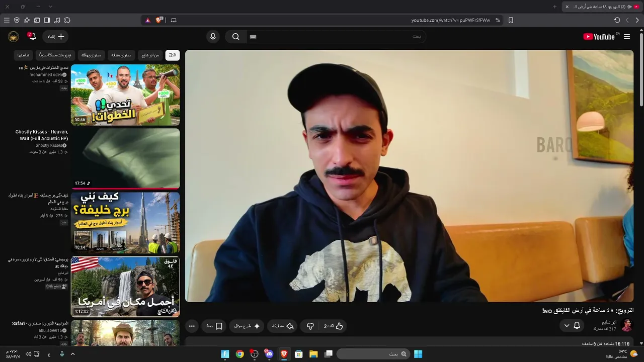Image resolution: width=644 pixels, height=362 pixels.
Task: Visit the abu_abeer16 channel link
Action: click(x=50, y=330)
